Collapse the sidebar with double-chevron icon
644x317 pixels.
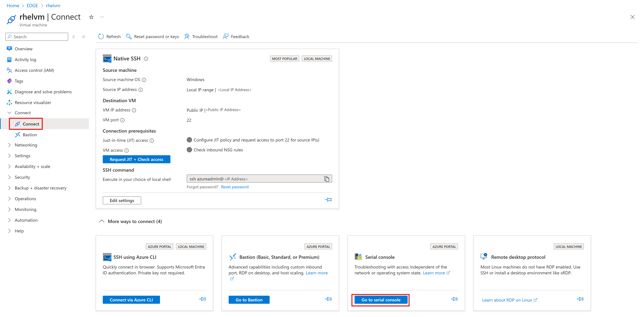(x=84, y=37)
